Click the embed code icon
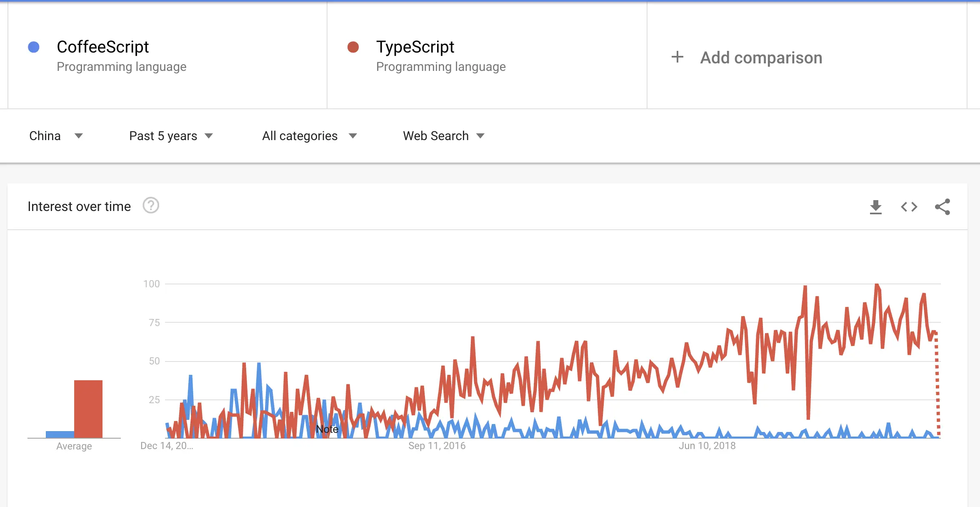Viewport: 980px width, 507px height. click(x=909, y=207)
